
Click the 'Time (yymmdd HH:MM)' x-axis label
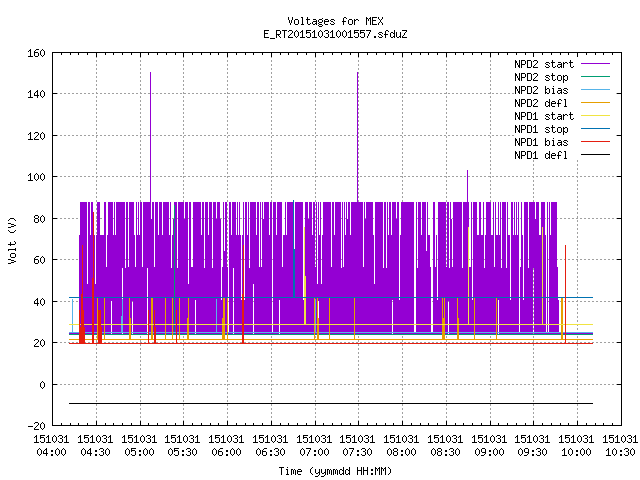click(x=335, y=471)
